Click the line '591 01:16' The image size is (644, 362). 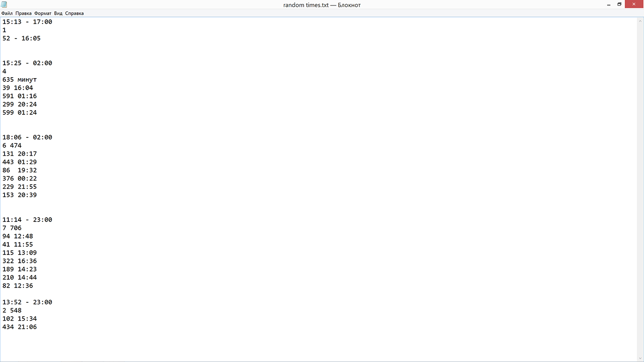click(x=19, y=96)
